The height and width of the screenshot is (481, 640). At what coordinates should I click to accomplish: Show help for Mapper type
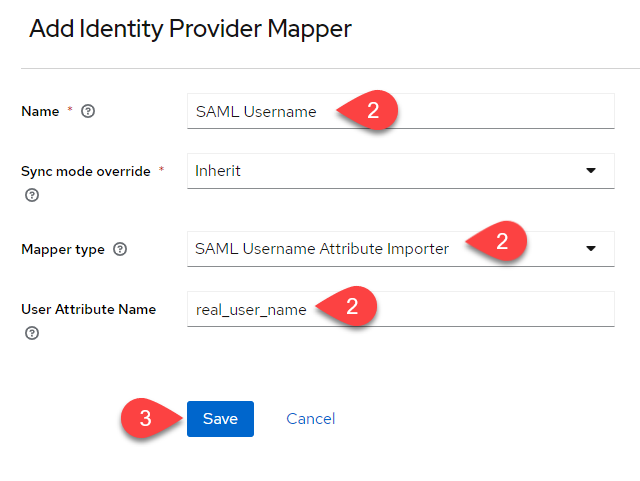[x=121, y=249]
